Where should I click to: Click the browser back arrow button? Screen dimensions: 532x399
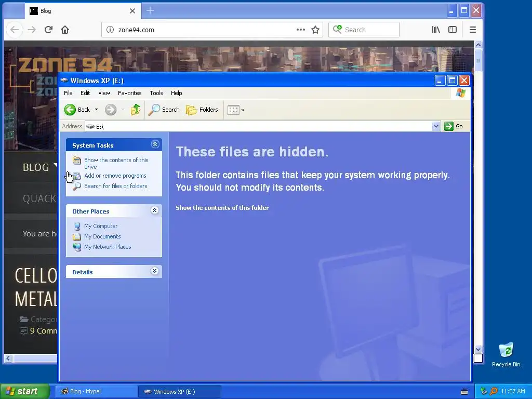click(15, 30)
